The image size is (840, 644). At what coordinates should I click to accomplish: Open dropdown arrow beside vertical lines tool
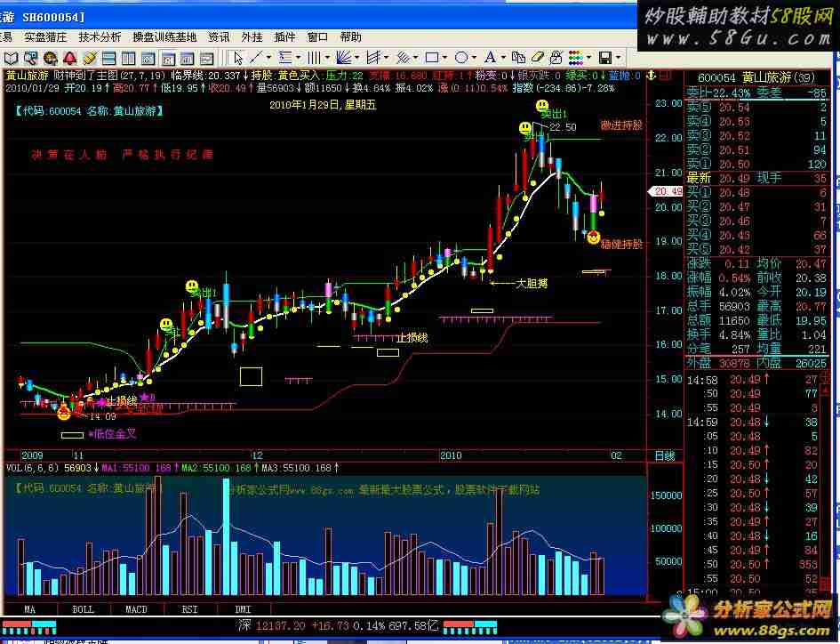(x=327, y=58)
